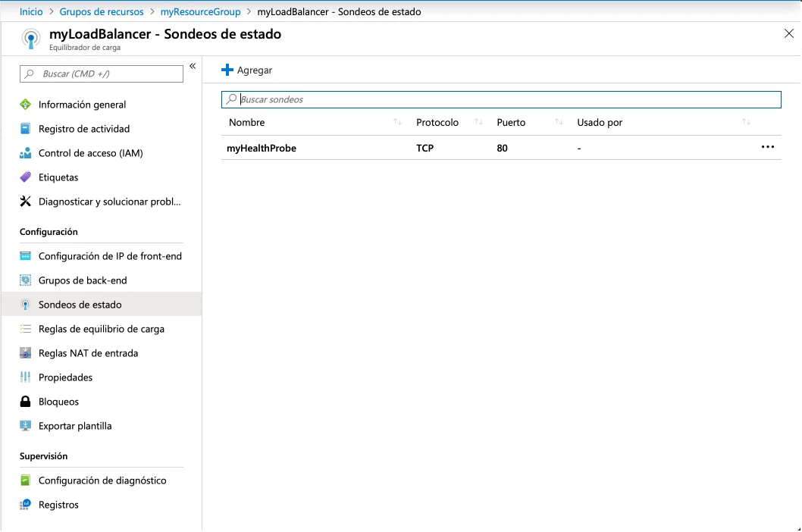The width and height of the screenshot is (802, 532).
Task: Click the Usado por column header text
Action: (600, 122)
